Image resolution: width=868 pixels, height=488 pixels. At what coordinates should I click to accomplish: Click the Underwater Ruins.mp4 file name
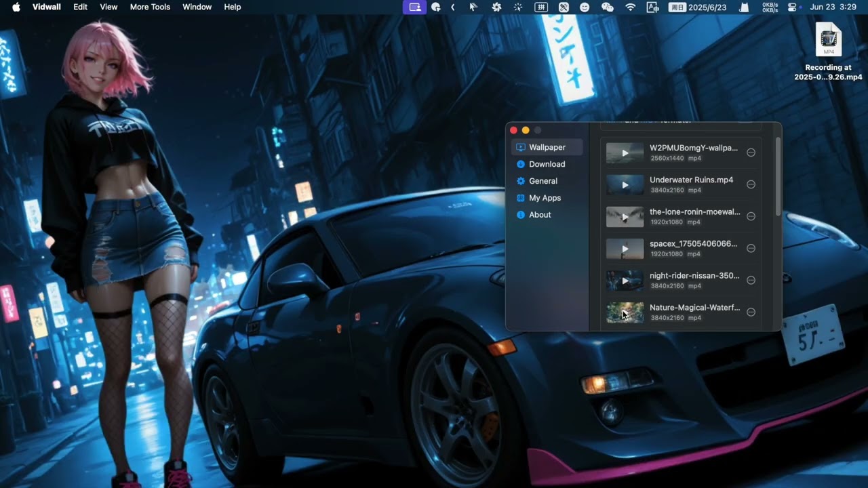tap(692, 180)
